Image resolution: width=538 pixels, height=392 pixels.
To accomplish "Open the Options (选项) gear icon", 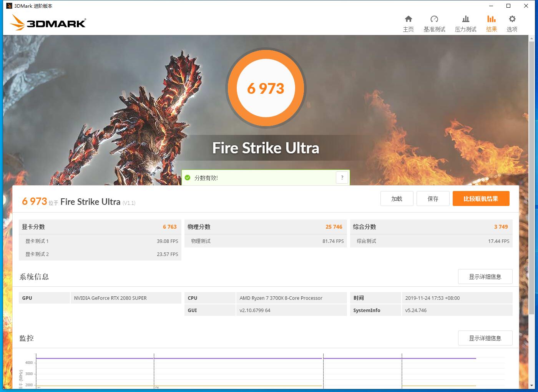I will pyautogui.click(x=512, y=19).
